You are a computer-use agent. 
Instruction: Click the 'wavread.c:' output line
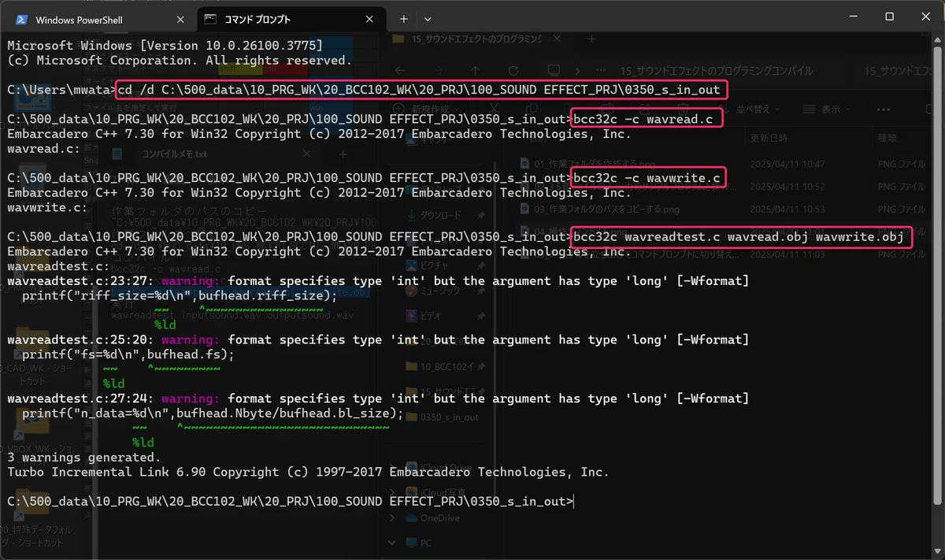pos(43,149)
